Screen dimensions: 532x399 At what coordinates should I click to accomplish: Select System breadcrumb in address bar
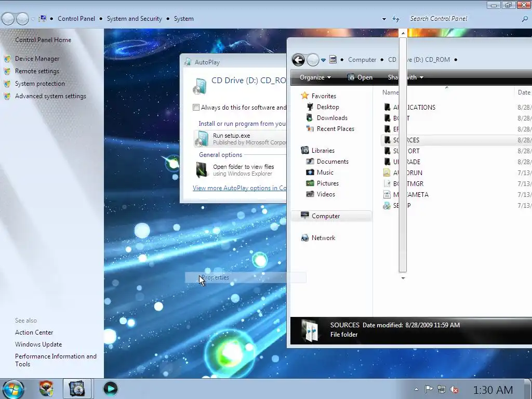[183, 19]
